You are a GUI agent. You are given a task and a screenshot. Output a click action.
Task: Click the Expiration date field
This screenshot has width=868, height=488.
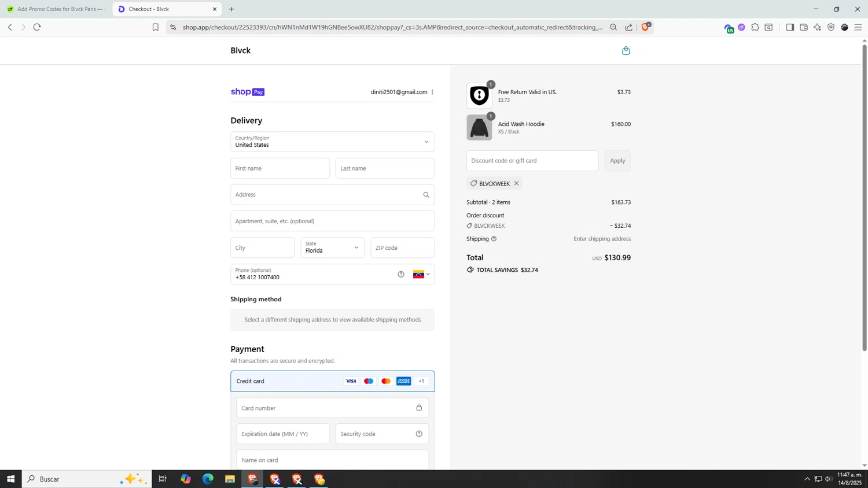pos(283,434)
